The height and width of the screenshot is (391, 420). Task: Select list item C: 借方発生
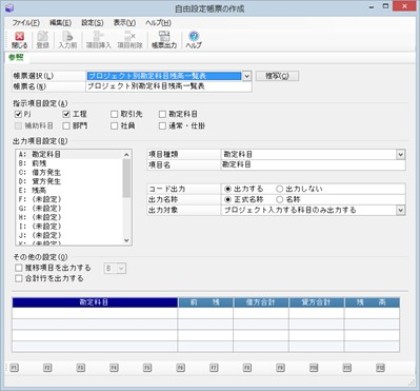tap(69, 172)
